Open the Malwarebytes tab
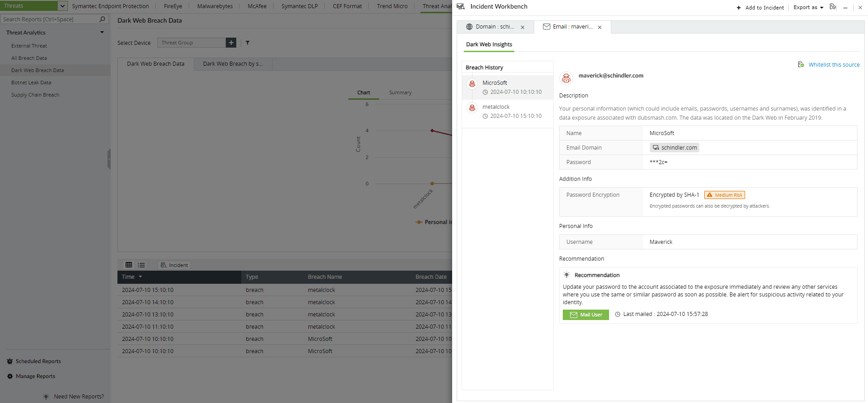Viewport: 868px width, 403px height. pos(215,6)
